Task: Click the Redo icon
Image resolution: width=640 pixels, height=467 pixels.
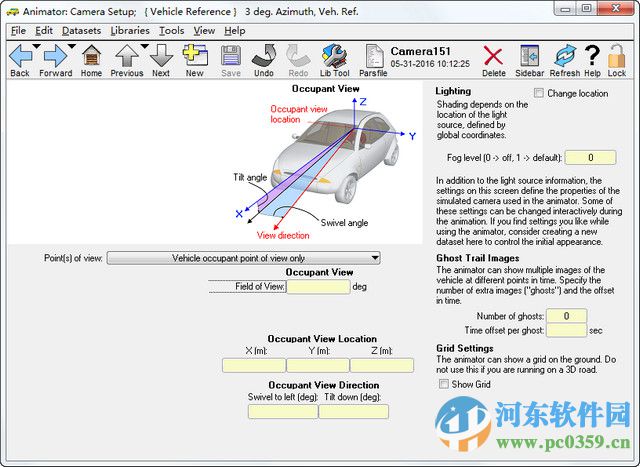Action: click(x=298, y=56)
